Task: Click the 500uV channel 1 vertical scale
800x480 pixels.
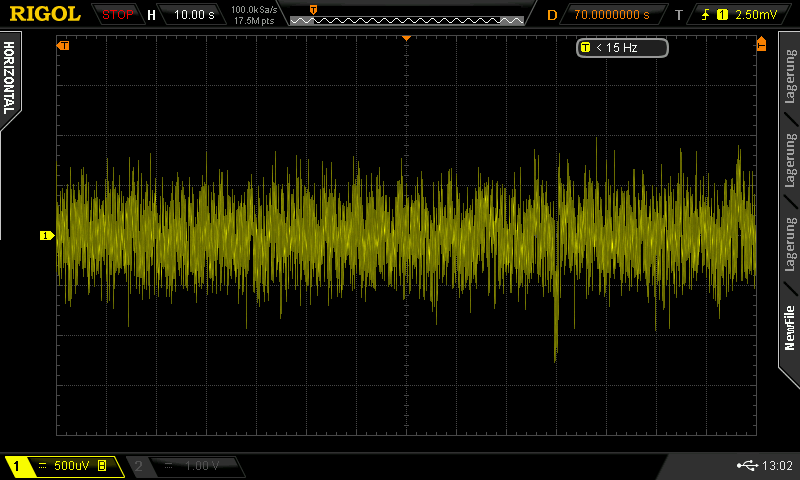Action: (71, 466)
